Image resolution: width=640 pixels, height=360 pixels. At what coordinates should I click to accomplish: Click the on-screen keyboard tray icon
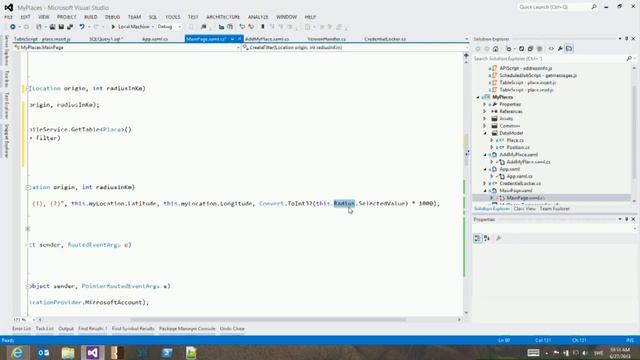533,353
